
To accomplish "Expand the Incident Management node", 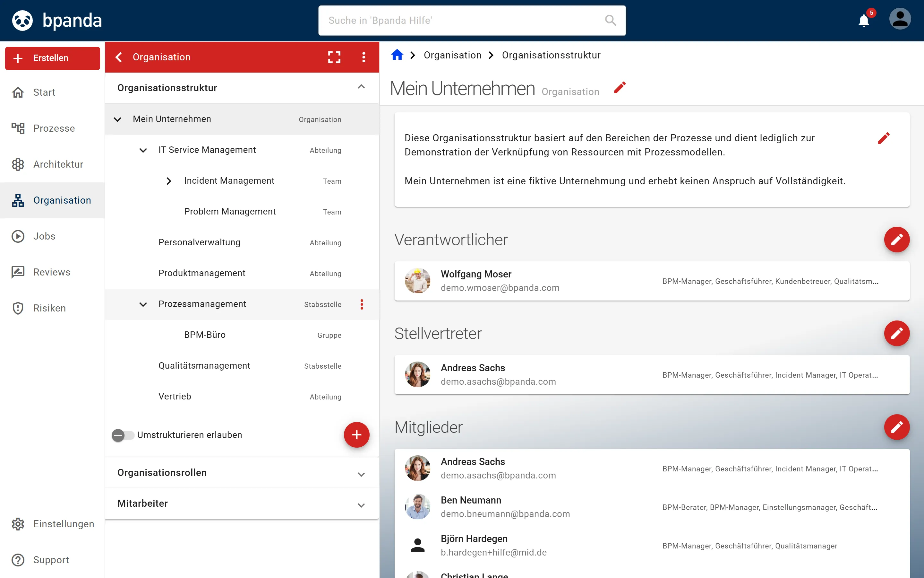I will point(169,181).
